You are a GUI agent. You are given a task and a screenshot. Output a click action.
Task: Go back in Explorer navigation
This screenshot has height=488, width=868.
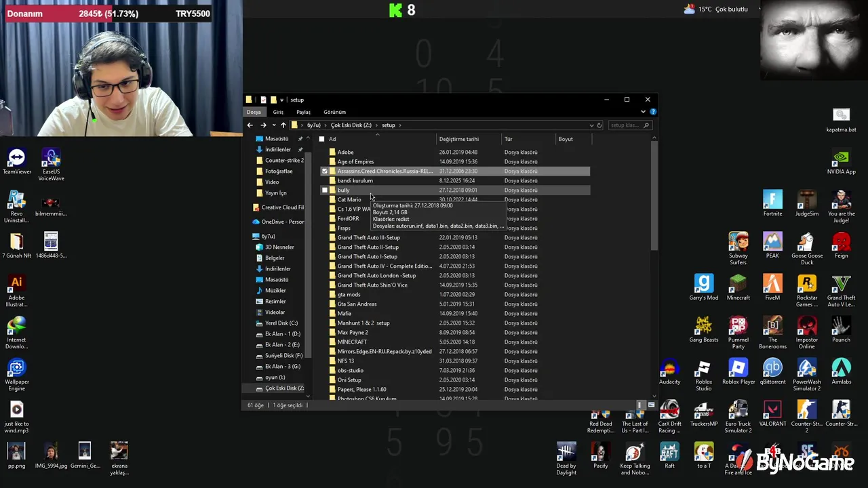250,125
